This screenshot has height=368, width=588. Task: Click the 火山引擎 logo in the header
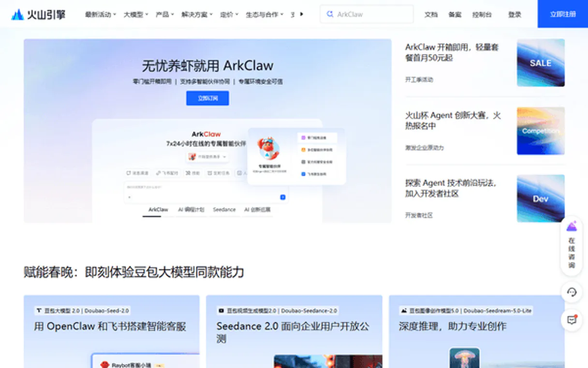tap(38, 15)
